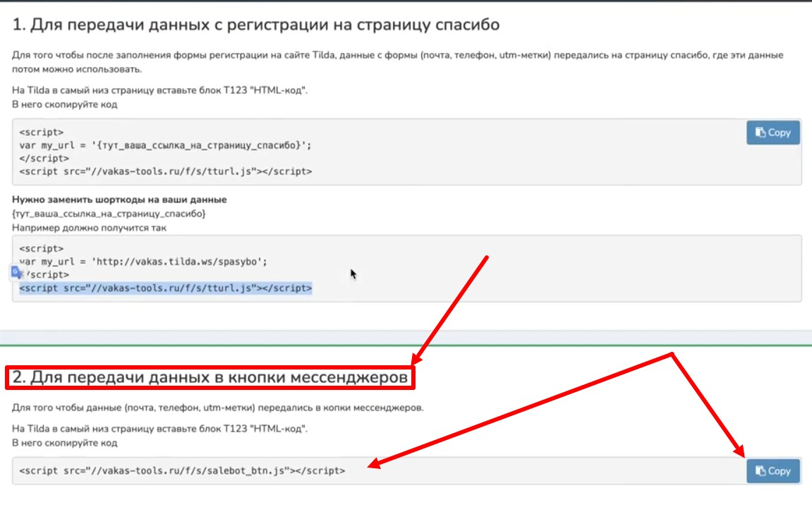
Task: Click the Google Translate popup icon
Action: (x=16, y=272)
